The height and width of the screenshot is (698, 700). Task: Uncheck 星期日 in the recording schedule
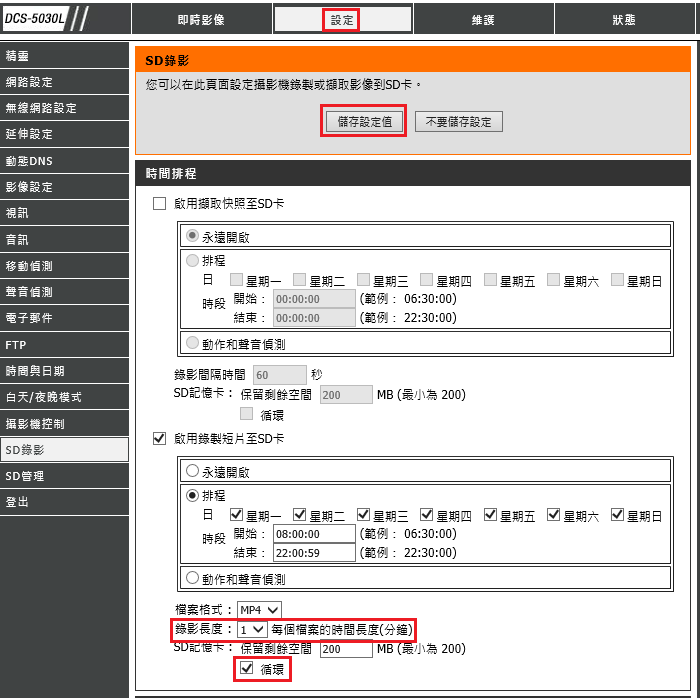pos(617,515)
